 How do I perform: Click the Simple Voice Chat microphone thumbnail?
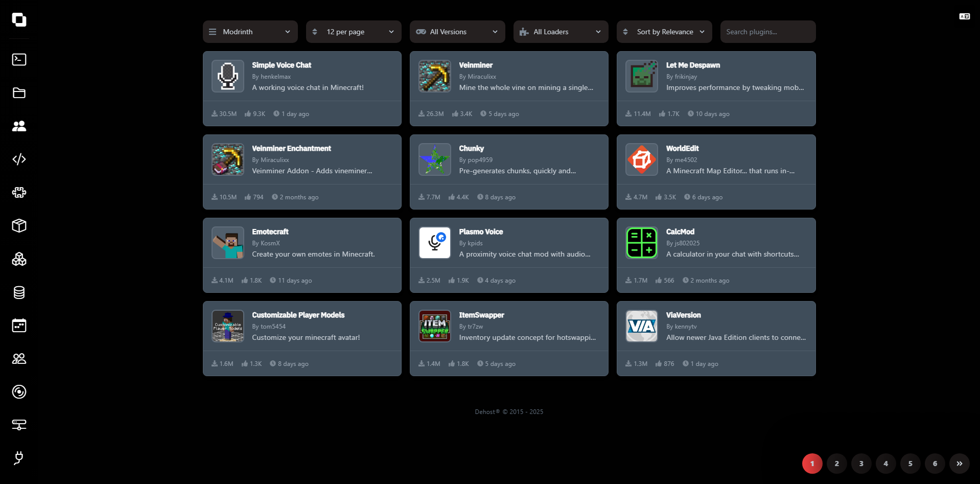(x=228, y=76)
